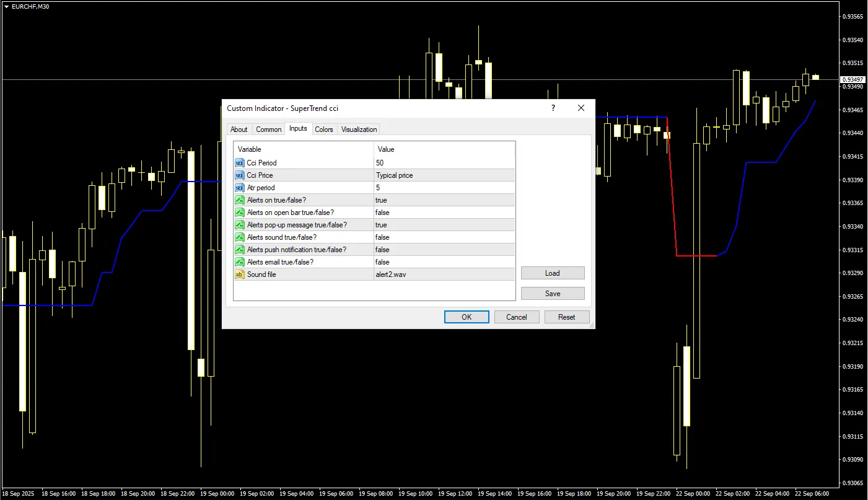The width and height of the screenshot is (868, 500).
Task: Select the 'Alerts pop-up message' value true
Action: point(444,225)
